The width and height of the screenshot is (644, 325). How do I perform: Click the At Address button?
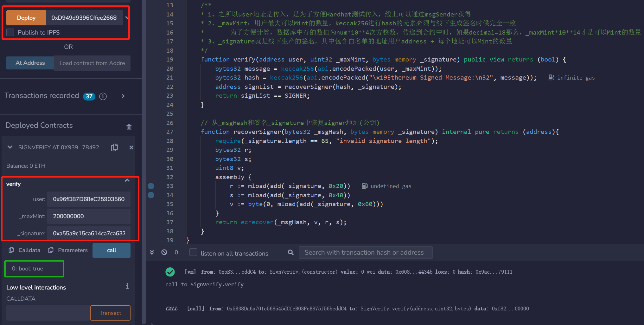pyautogui.click(x=30, y=63)
